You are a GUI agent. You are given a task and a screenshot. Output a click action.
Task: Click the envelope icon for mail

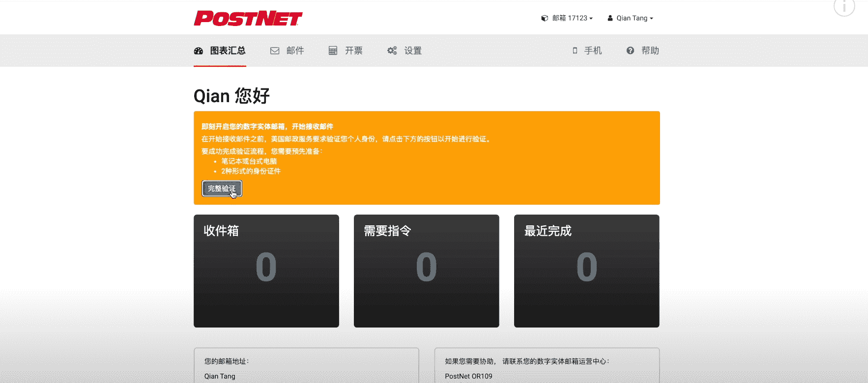[275, 51]
